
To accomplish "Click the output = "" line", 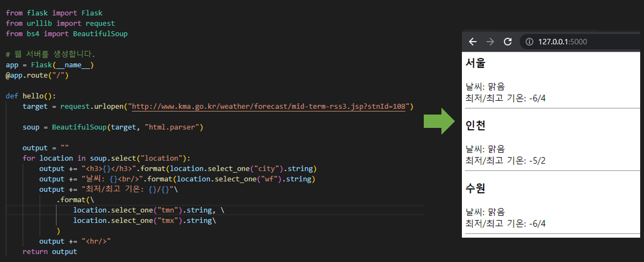I will coord(46,148).
